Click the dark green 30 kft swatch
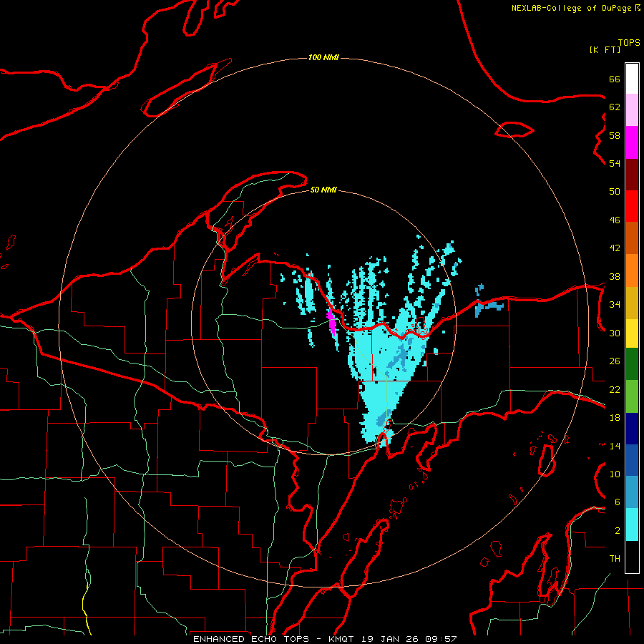The width and height of the screenshot is (644, 644). tap(632, 364)
